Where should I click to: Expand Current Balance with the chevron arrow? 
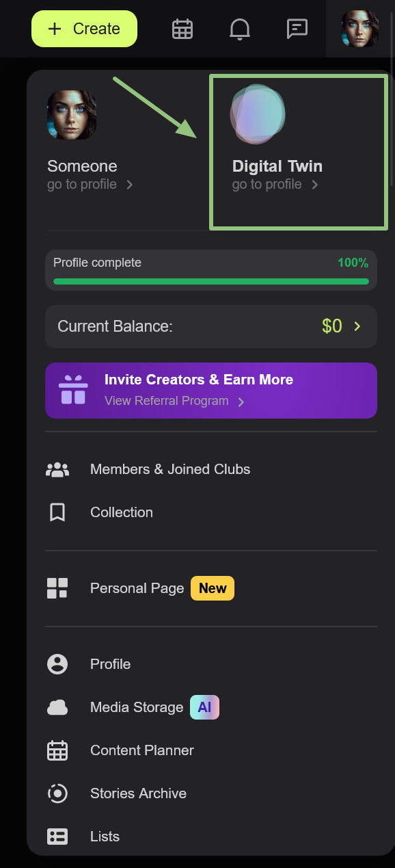point(357,326)
